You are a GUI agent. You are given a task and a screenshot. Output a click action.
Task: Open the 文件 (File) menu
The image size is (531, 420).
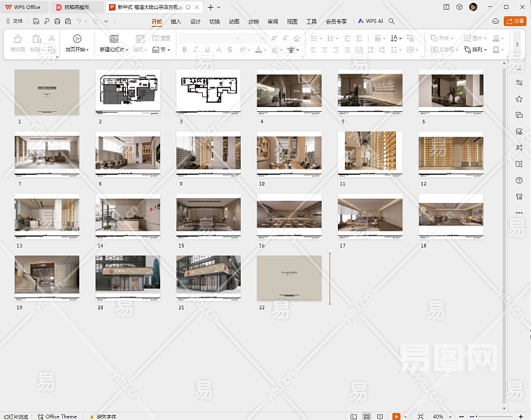pyautogui.click(x=14, y=22)
